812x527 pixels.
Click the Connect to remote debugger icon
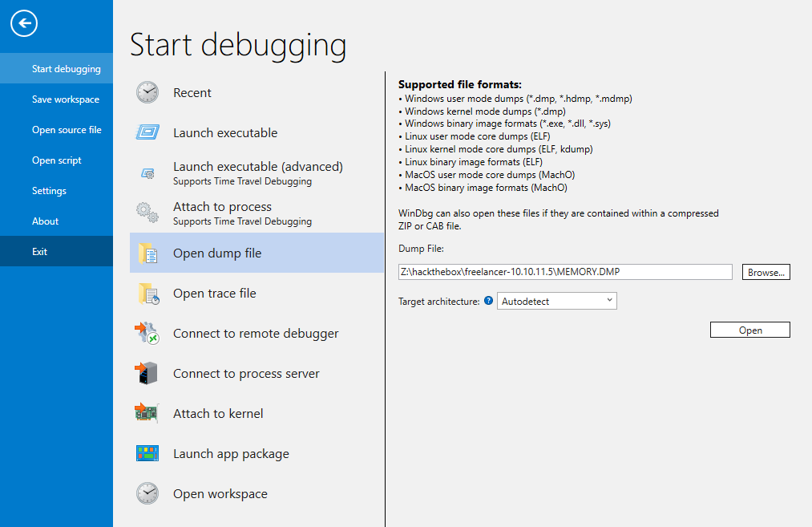pyautogui.click(x=147, y=334)
